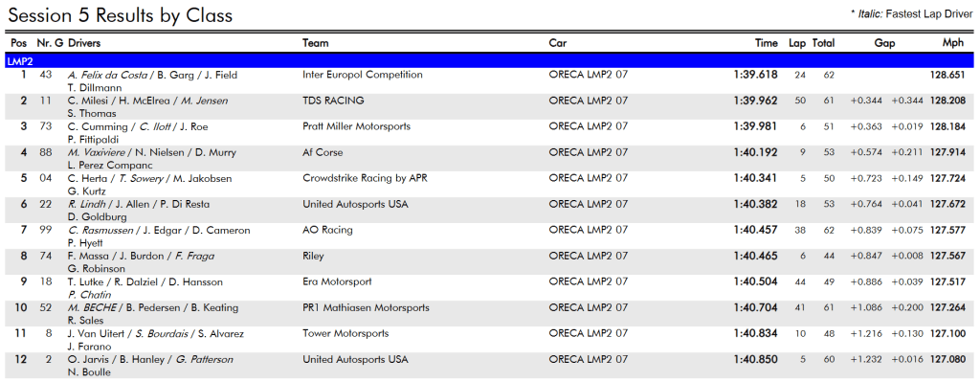Screen dimensions: 980x382
Task: Click speed value "128.184"
Action: [948, 126]
